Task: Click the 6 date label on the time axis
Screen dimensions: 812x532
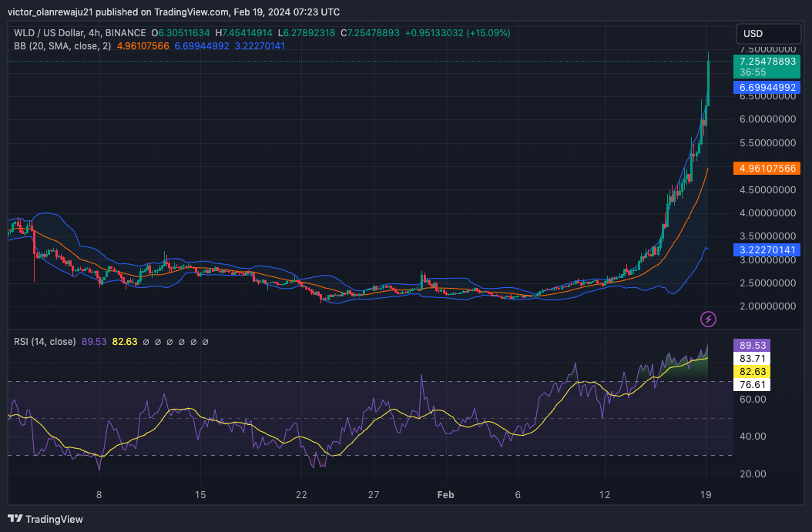Action: [x=518, y=495]
